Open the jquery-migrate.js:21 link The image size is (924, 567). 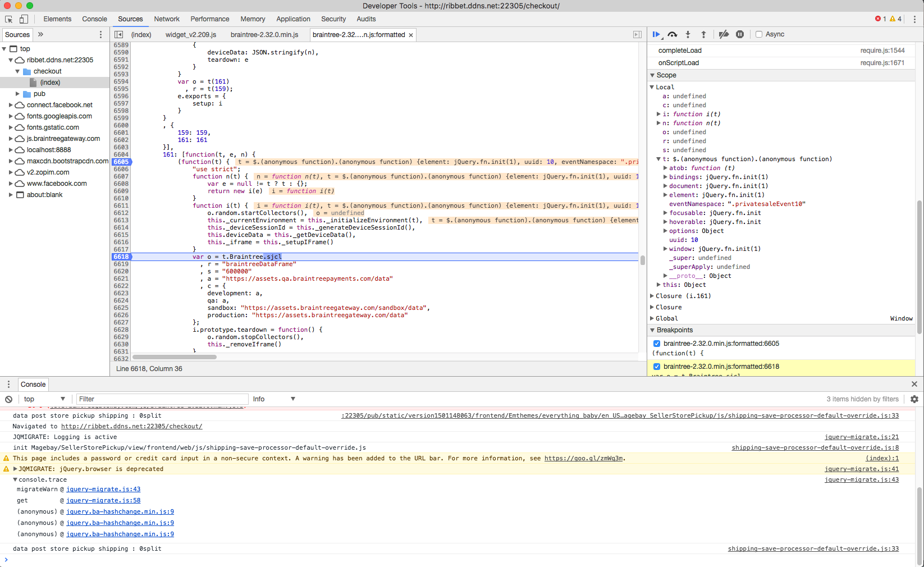point(862,437)
